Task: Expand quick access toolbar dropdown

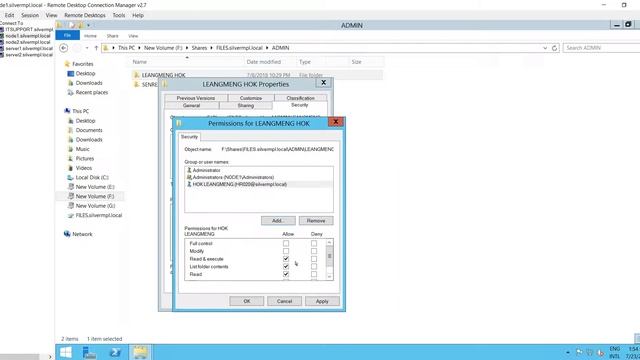Action: point(88,25)
